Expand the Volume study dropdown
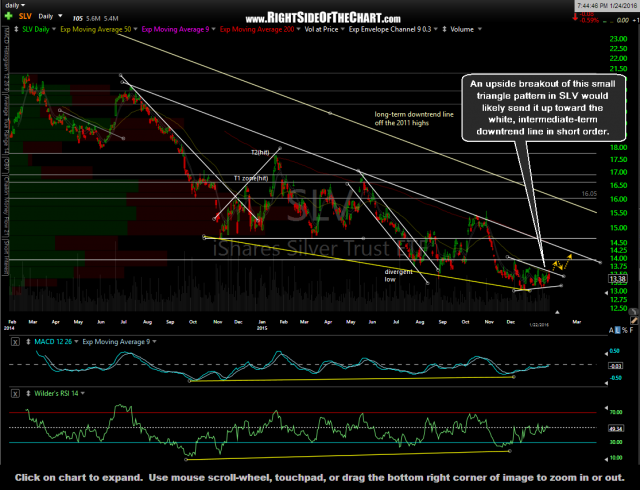Viewport: 640px width, 490px height. 480,29
